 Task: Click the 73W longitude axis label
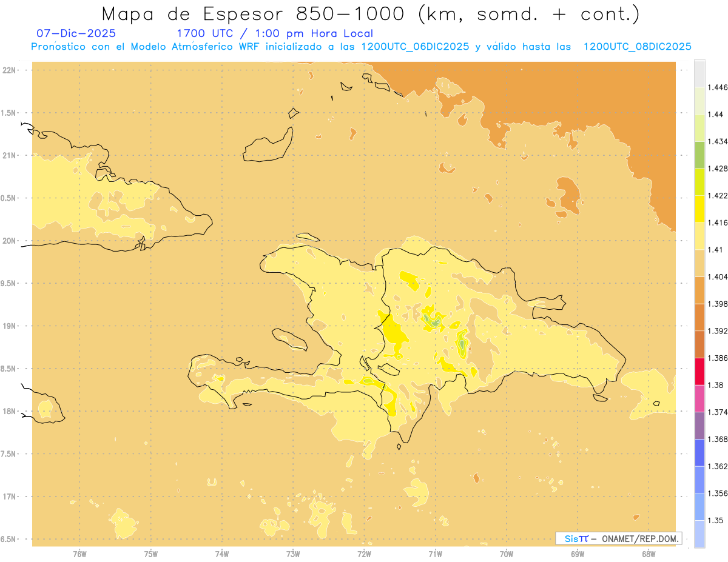tap(293, 554)
